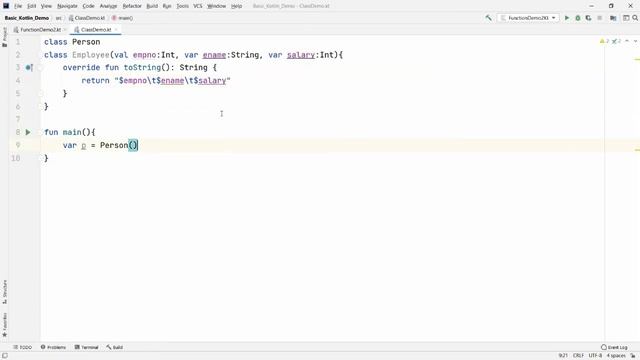The width and height of the screenshot is (640, 360).
Task: Open the Favorites tool window
Action: point(4,325)
